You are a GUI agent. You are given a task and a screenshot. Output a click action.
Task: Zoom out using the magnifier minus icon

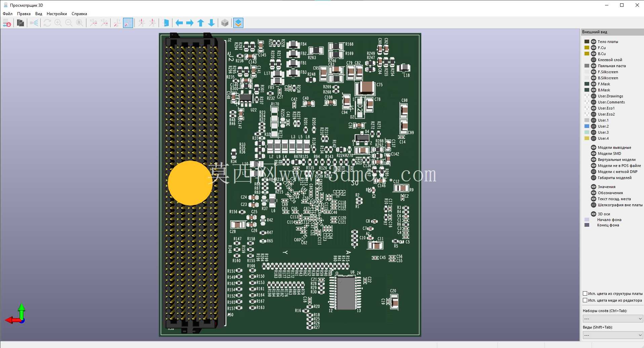tap(69, 23)
